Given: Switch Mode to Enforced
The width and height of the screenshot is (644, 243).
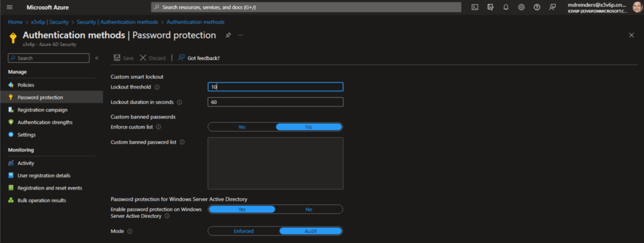Looking at the screenshot, I should tap(243, 231).
